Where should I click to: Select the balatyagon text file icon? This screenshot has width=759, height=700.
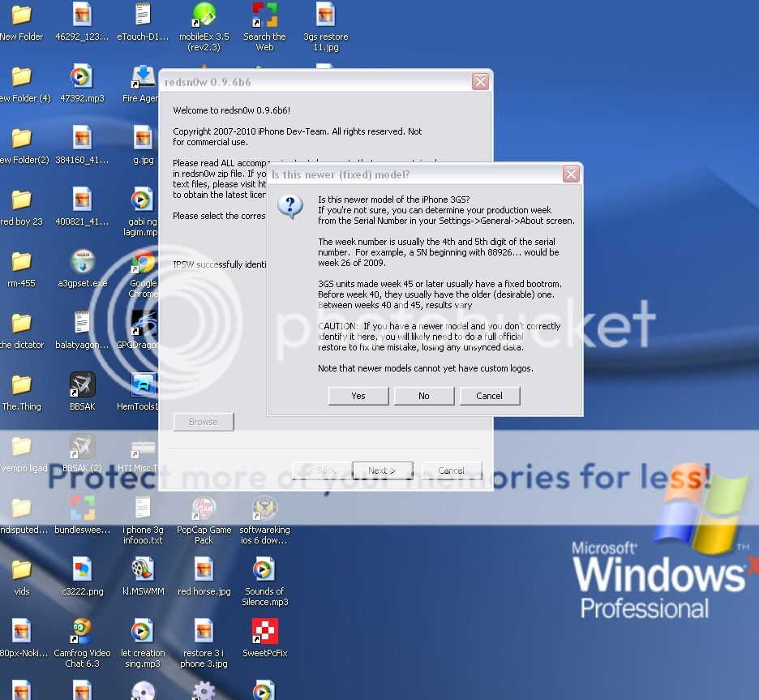tap(82, 323)
